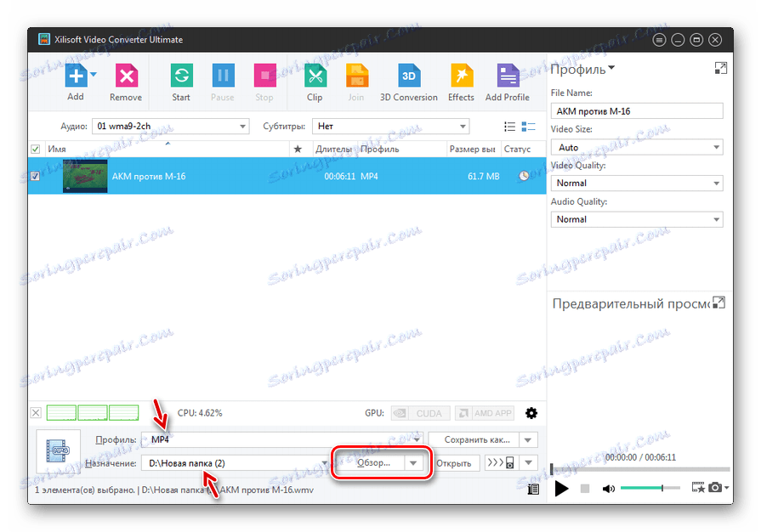
Task: Toggle AMD APP GPU acceleration
Action: click(x=486, y=413)
